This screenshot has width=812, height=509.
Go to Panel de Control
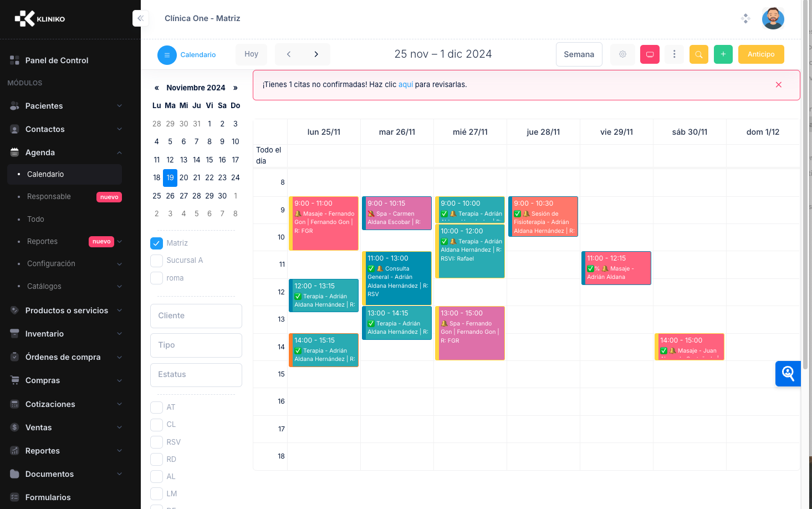pos(57,60)
